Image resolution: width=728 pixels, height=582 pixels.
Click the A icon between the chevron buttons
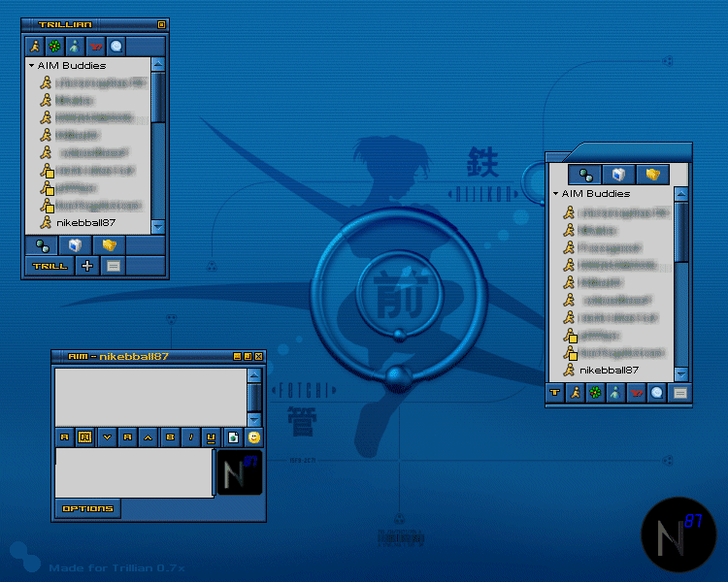128,437
